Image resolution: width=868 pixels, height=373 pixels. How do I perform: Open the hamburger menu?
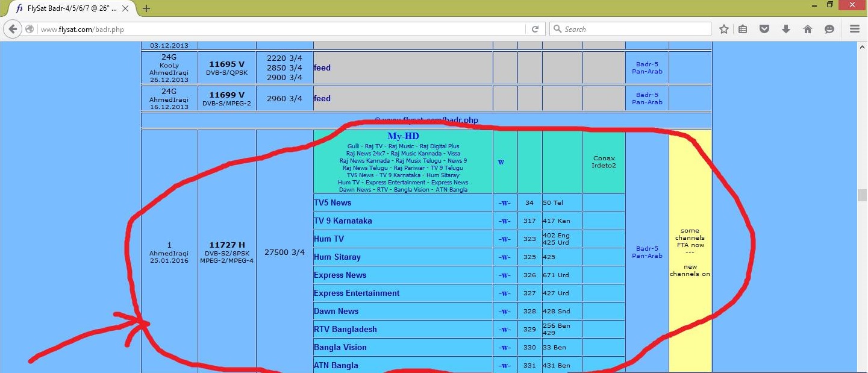(854, 29)
